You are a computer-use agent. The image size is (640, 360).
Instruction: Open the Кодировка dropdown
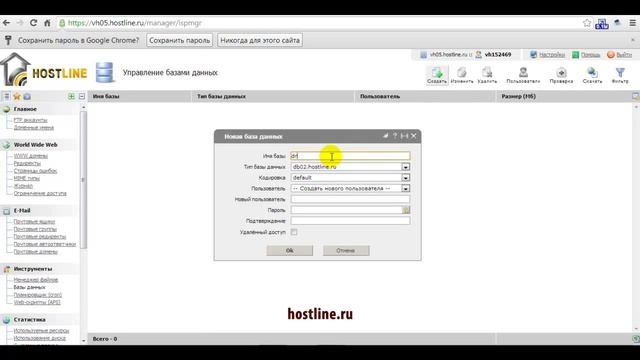click(x=350, y=178)
